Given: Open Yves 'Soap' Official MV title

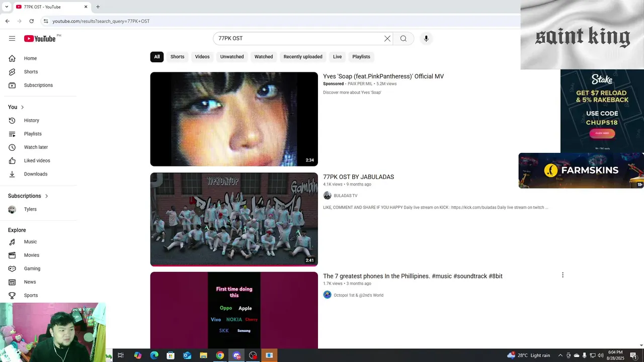Looking at the screenshot, I should pyautogui.click(x=383, y=76).
